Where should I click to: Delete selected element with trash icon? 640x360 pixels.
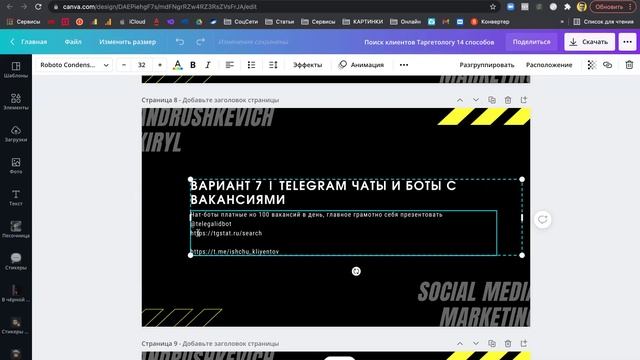(629, 65)
